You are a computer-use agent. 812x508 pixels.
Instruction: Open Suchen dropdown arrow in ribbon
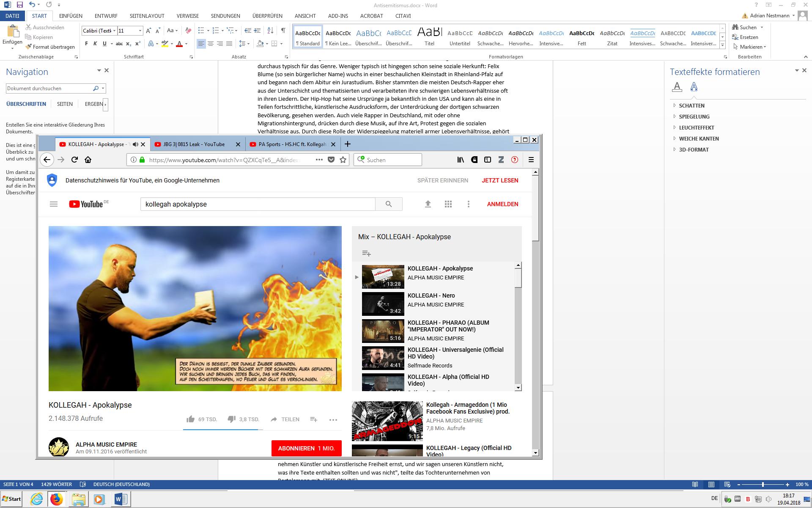[762, 28]
